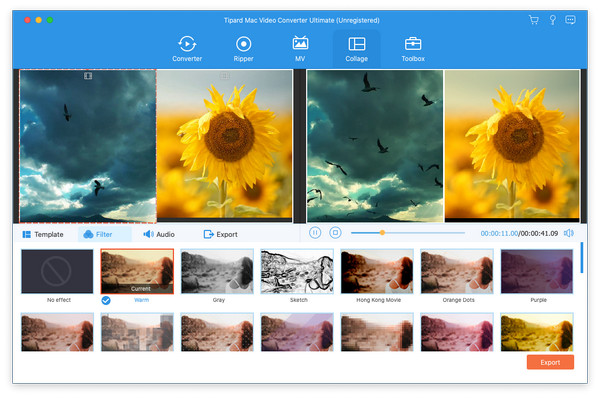The width and height of the screenshot is (600, 398).
Task: Select the Warm filter thumbnail
Action: (x=137, y=271)
